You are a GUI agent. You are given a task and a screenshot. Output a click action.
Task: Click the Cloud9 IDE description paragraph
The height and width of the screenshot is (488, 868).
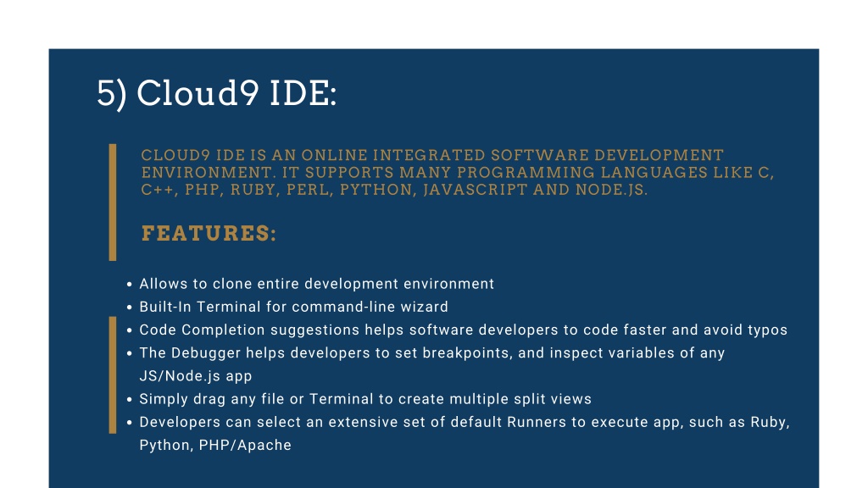coord(457,172)
